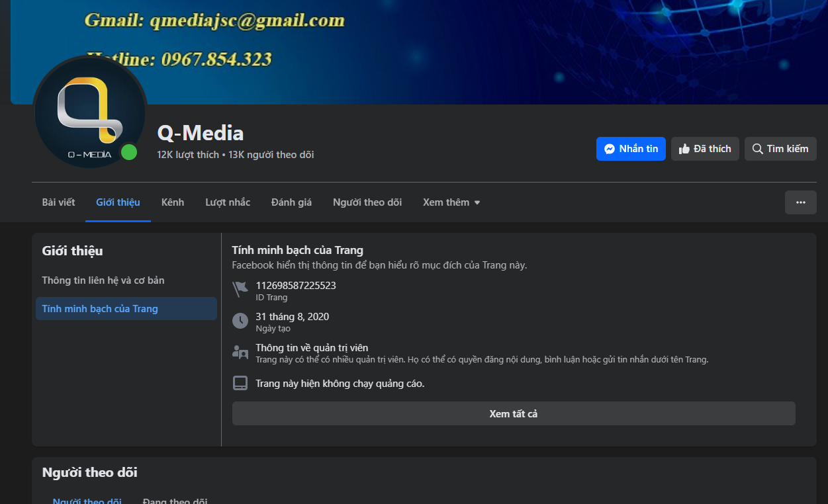Click the magnifier icon on Tìm kiếm
Viewport: 828px width, 504px height.
tap(757, 149)
